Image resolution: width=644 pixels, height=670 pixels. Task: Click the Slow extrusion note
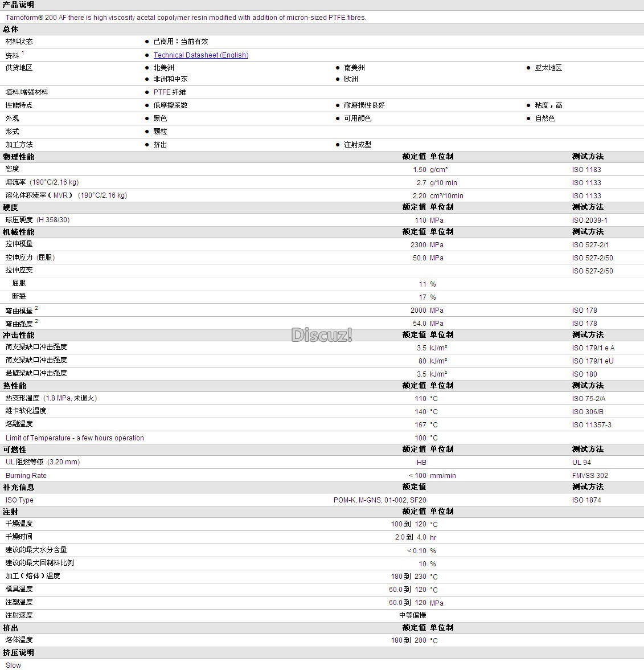pyautogui.click(x=13, y=665)
